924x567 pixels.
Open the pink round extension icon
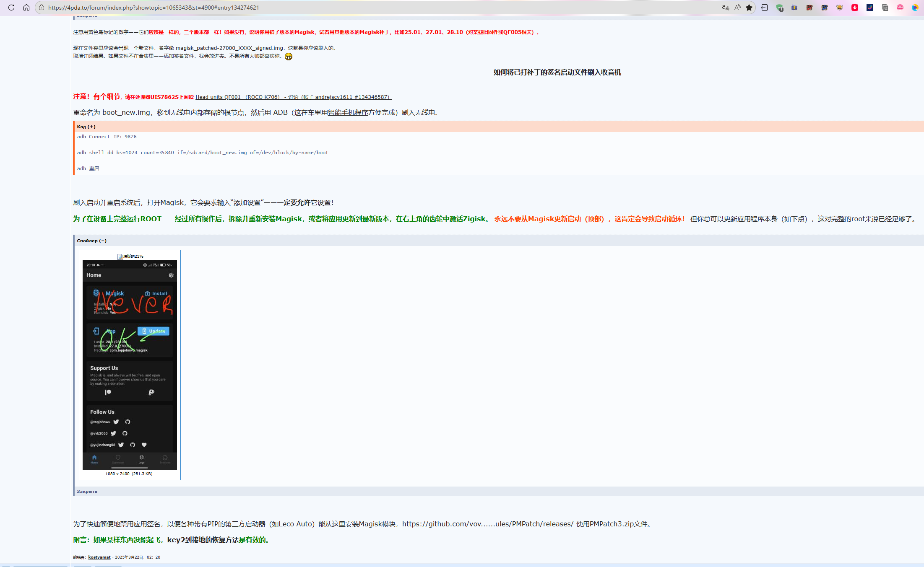[900, 8]
